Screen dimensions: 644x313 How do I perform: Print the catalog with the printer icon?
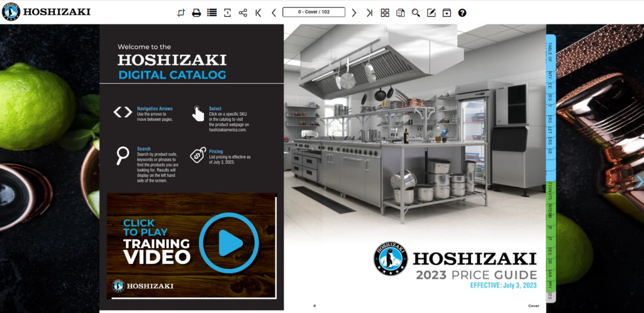tap(197, 13)
